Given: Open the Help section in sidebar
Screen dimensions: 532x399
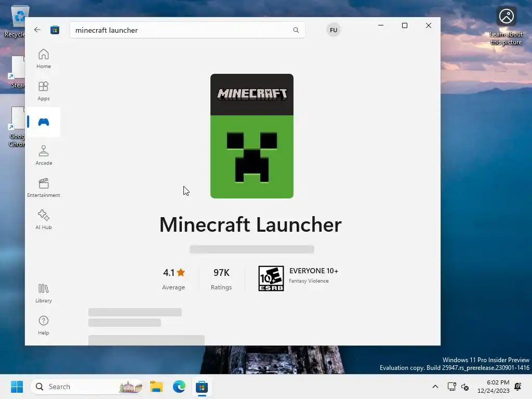Looking at the screenshot, I should click(x=44, y=325).
